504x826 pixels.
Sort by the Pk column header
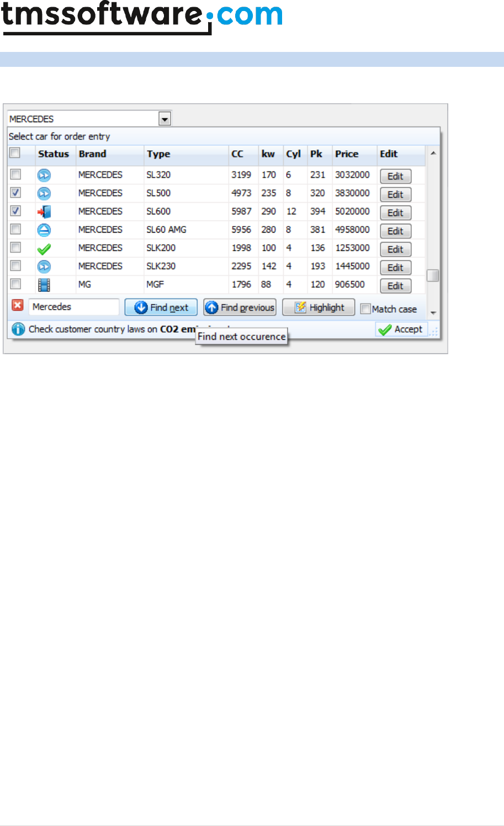[320, 154]
